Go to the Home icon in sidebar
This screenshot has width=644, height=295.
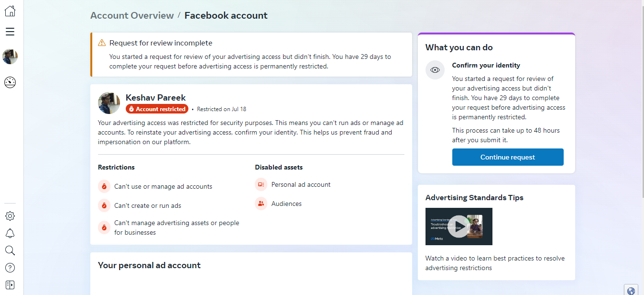(10, 11)
